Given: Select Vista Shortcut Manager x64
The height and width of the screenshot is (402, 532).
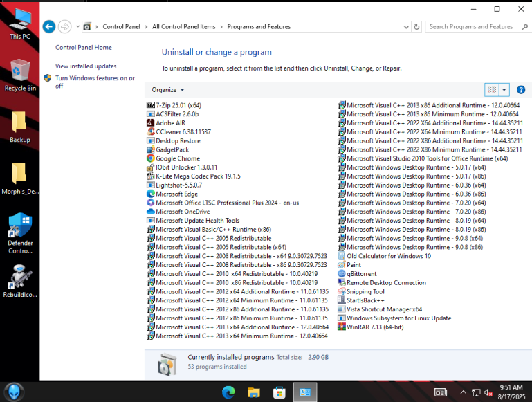Looking at the screenshot, I should (380, 309).
